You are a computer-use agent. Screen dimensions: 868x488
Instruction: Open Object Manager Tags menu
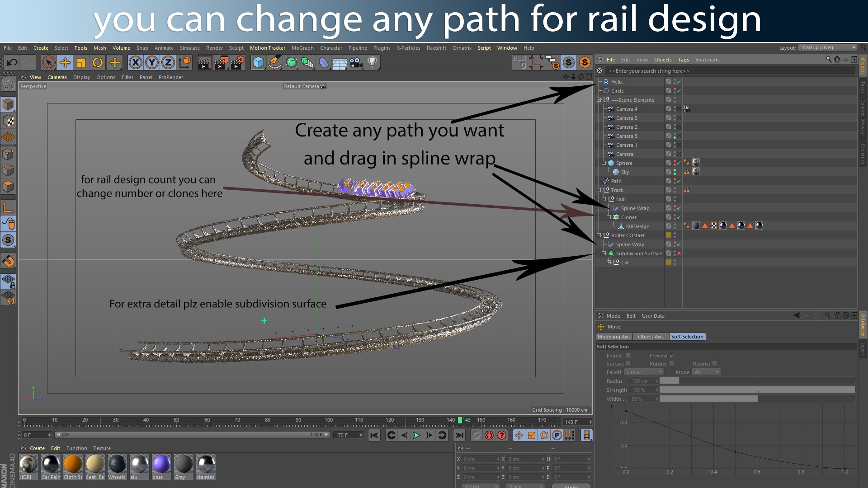tap(683, 60)
